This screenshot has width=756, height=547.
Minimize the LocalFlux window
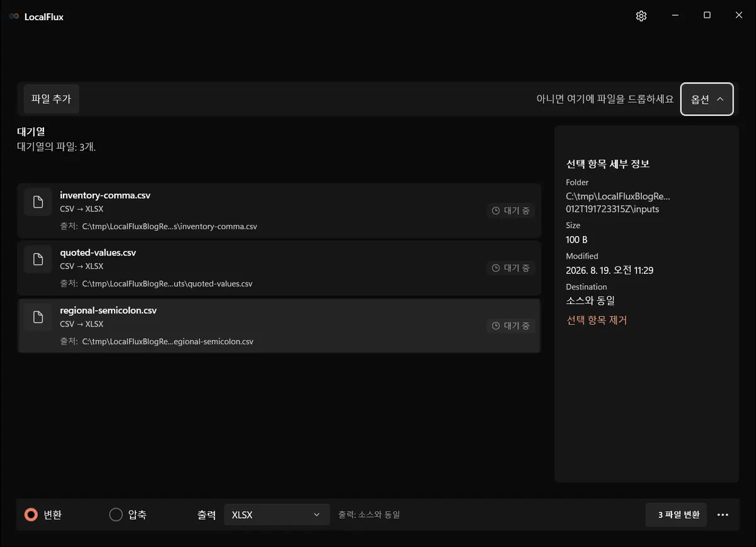675,16
